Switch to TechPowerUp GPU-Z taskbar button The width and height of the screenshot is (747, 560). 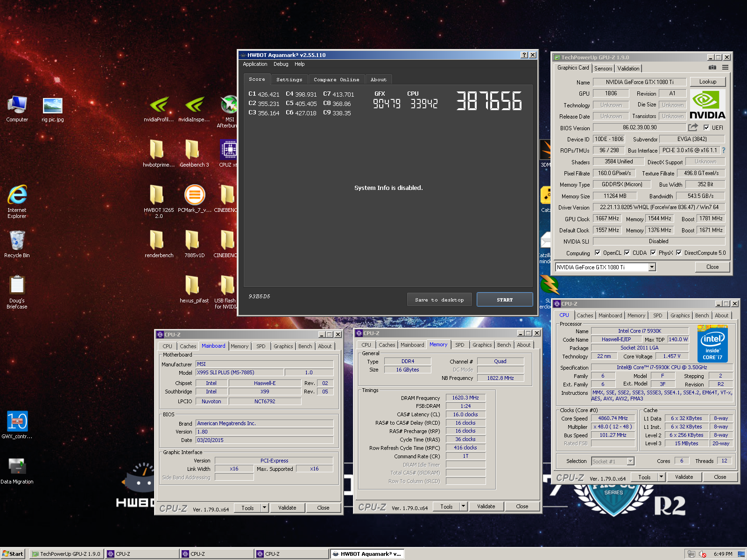[66, 554]
